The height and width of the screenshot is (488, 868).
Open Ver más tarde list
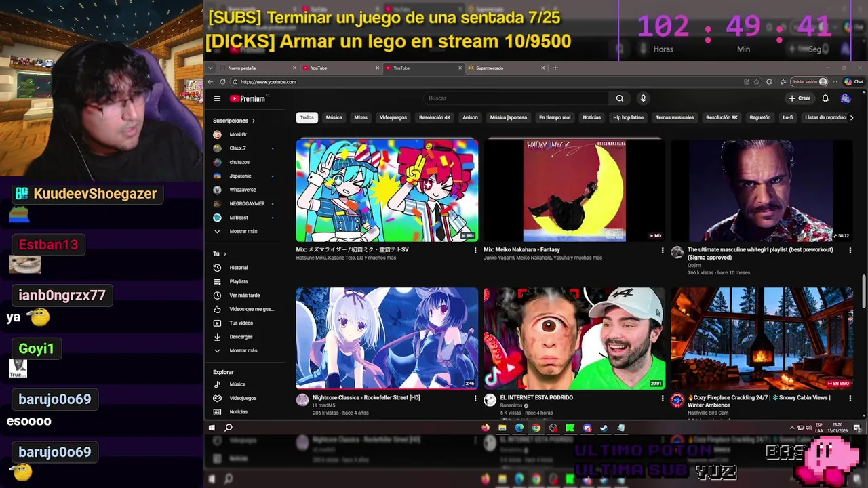244,296
